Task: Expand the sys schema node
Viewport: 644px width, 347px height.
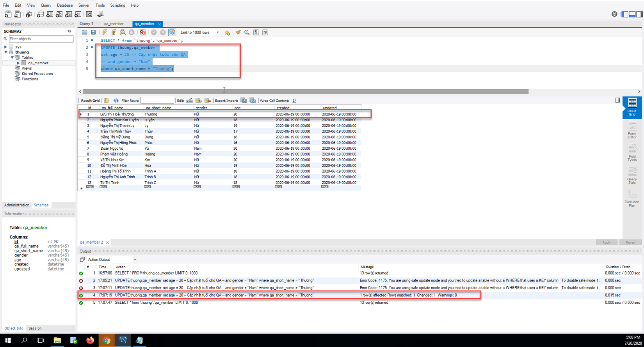Action: pyautogui.click(x=5, y=47)
